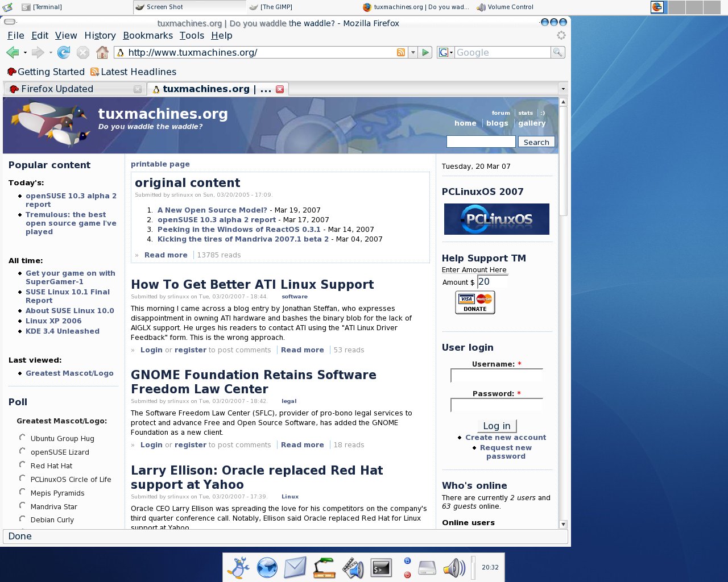Open the PCLinuxOS penguin main menu
The height and width of the screenshot is (582, 728).
239,567
